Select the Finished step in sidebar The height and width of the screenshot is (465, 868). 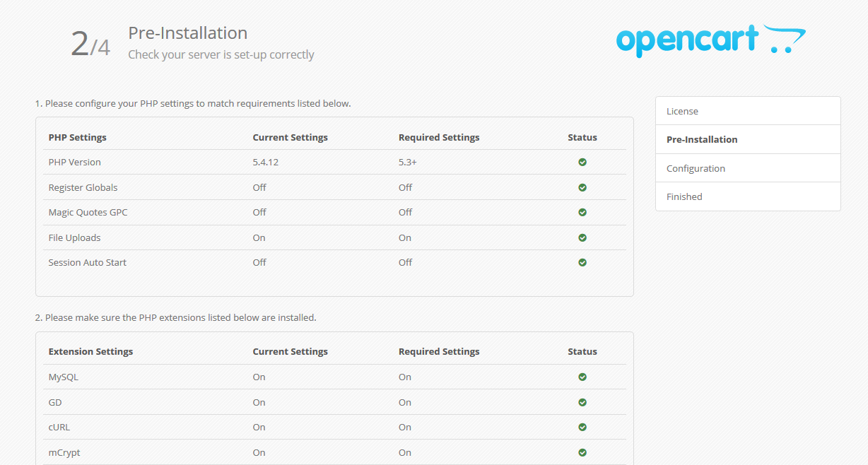[x=748, y=196]
